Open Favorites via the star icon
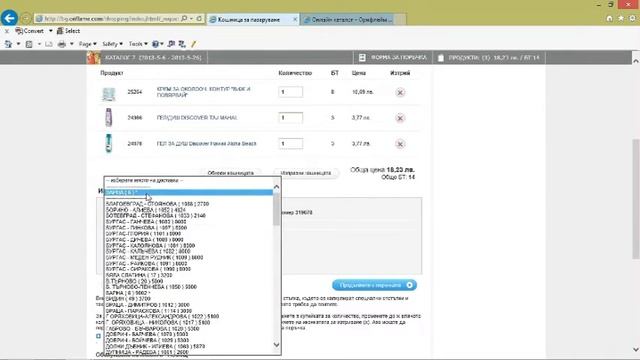Screen dimensions: 640x360 coord(621,18)
